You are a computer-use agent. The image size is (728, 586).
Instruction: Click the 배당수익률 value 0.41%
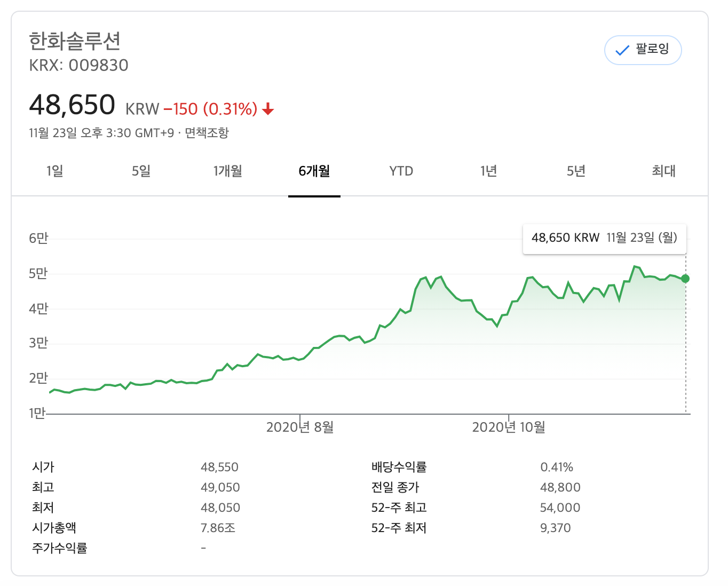(x=557, y=468)
